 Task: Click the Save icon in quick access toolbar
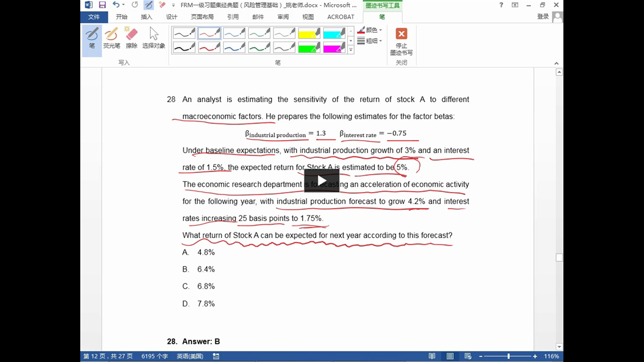click(x=102, y=5)
